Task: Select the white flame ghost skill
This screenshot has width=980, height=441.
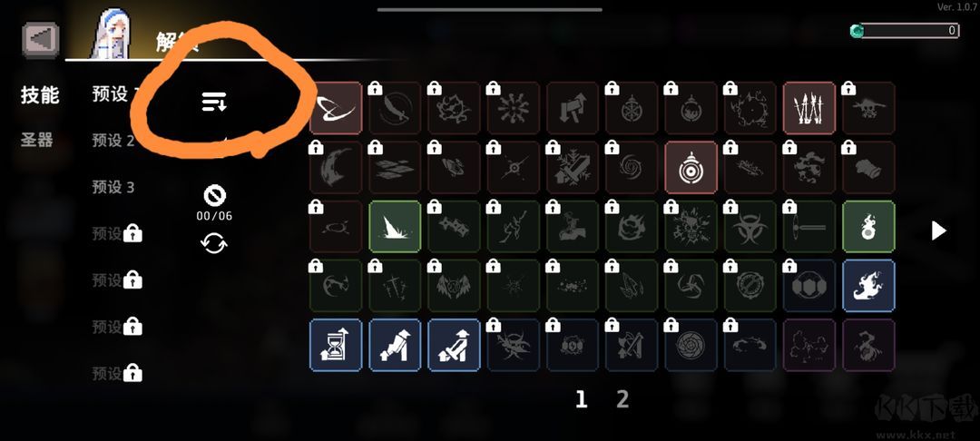Action: [868, 286]
